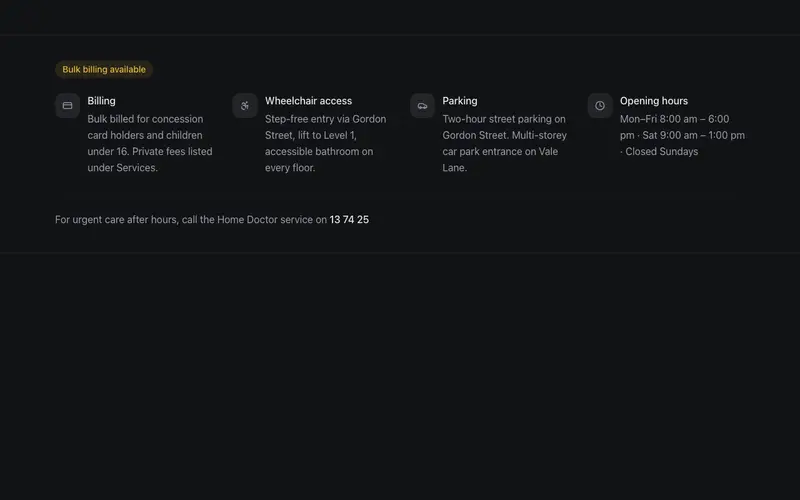Click the Bulk billing available badge

coord(104,69)
